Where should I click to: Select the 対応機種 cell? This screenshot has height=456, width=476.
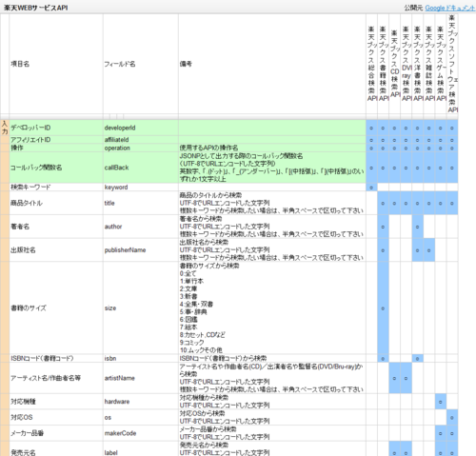click(56, 402)
